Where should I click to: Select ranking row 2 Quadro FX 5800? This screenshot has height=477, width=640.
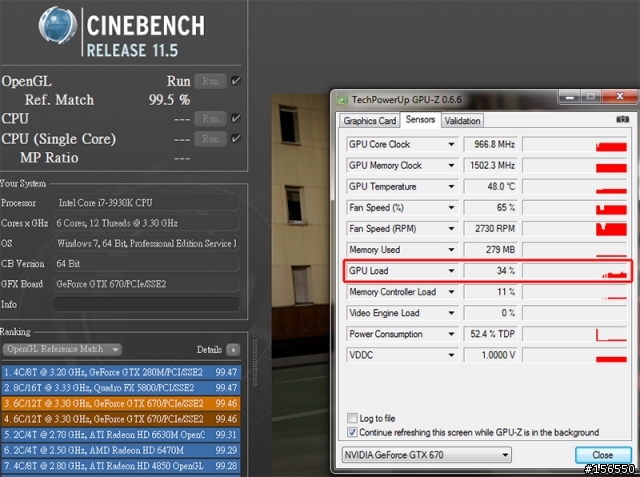coord(121,388)
